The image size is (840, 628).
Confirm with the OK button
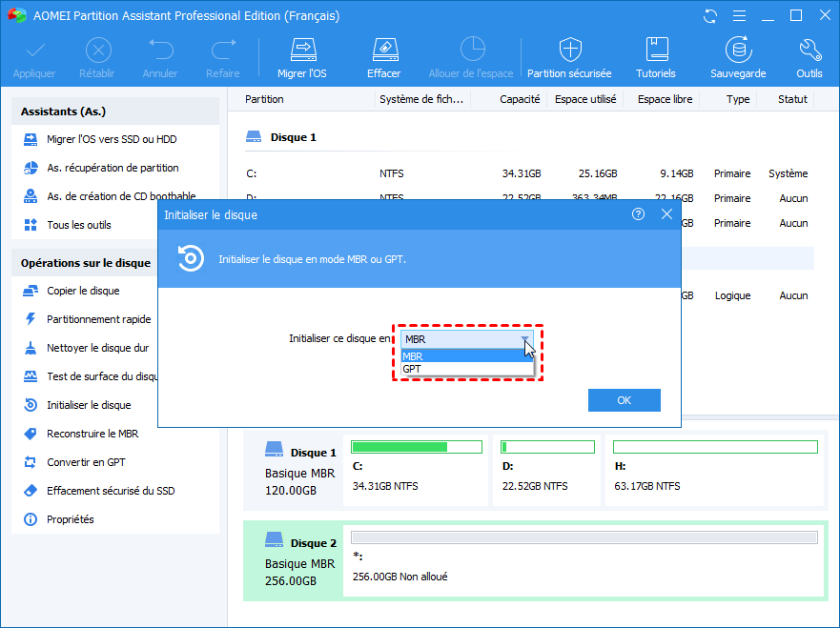[625, 400]
